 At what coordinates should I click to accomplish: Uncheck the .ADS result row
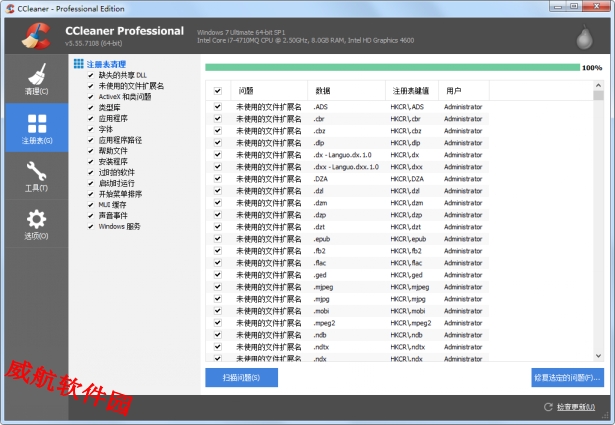[218, 107]
